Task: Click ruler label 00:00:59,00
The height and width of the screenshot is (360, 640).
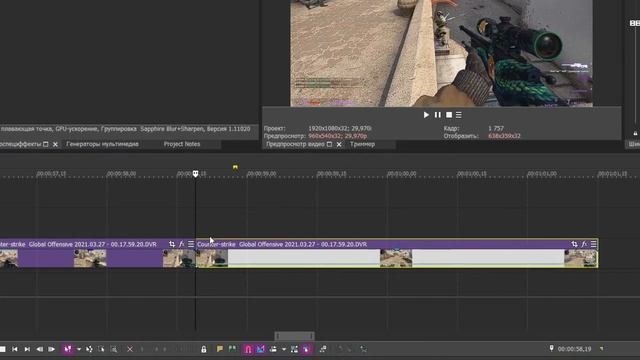Action: pos(262,174)
